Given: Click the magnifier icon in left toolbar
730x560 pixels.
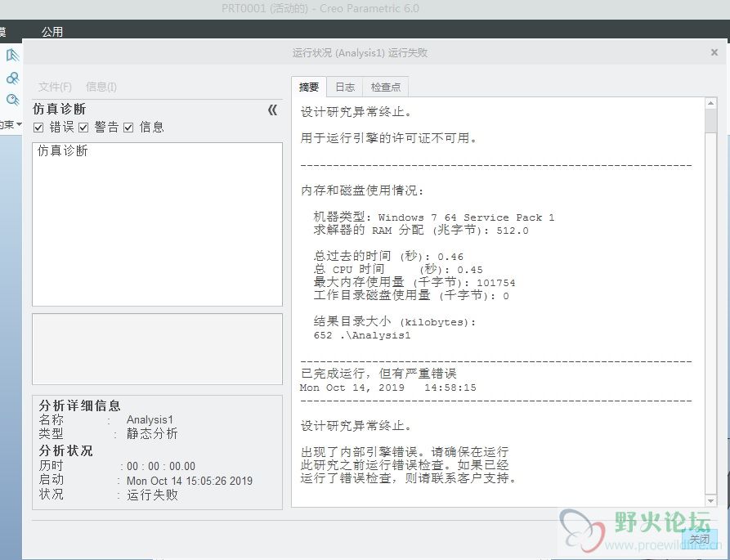Looking at the screenshot, I should pyautogui.click(x=12, y=100).
